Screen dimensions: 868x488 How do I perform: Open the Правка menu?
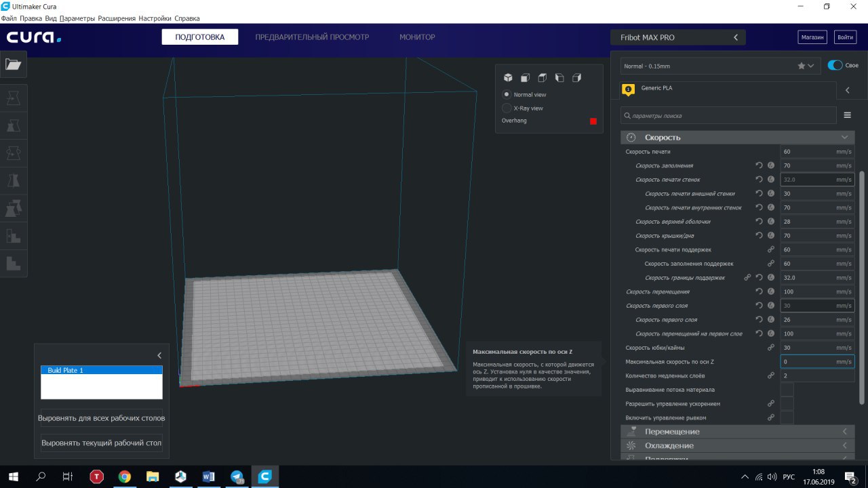pos(31,18)
